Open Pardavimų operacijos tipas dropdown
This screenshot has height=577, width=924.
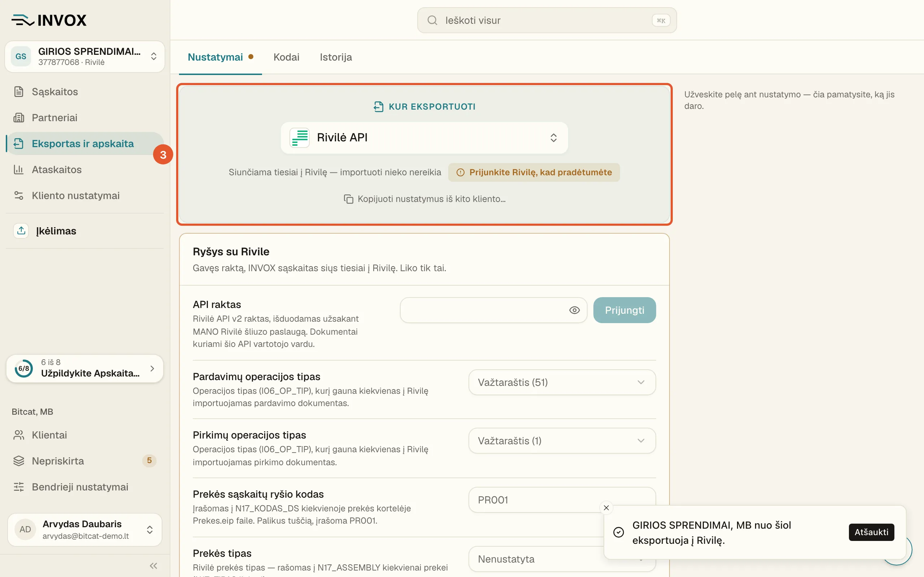[x=562, y=382]
